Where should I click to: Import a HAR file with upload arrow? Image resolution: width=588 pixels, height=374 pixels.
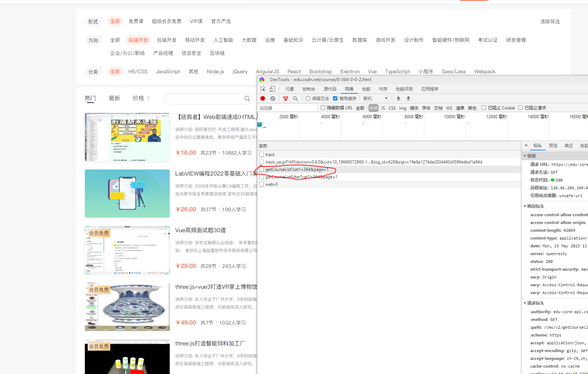click(x=398, y=98)
